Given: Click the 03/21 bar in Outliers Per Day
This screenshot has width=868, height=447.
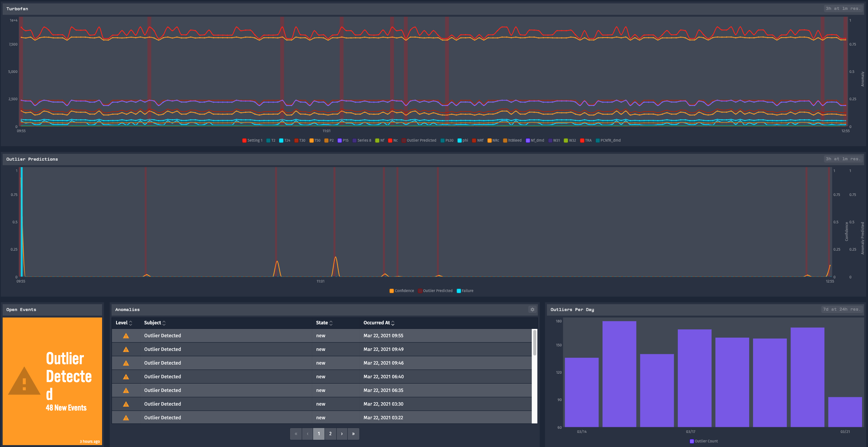Looking at the screenshot, I should [845, 412].
